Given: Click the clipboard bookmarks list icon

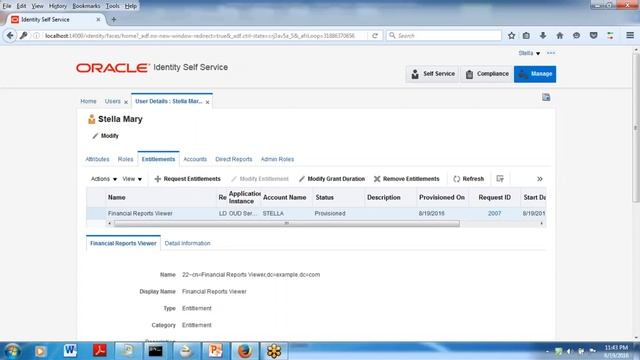Looking at the screenshot, I should click(526, 36).
